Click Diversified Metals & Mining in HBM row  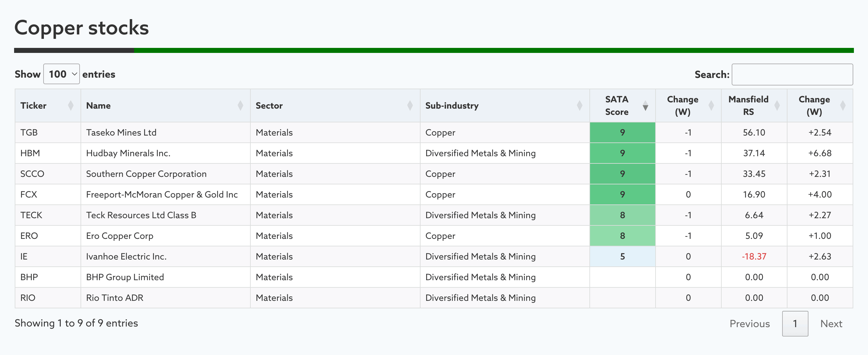point(480,153)
